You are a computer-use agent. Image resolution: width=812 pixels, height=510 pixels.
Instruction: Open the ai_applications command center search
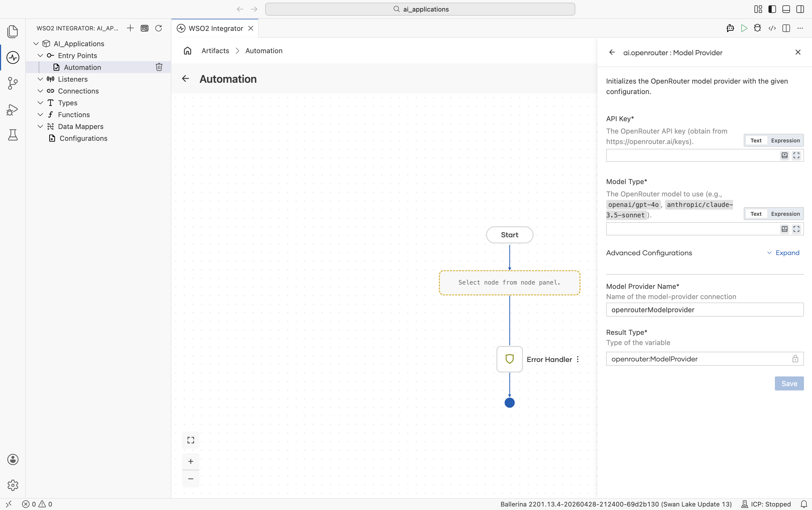coord(420,9)
